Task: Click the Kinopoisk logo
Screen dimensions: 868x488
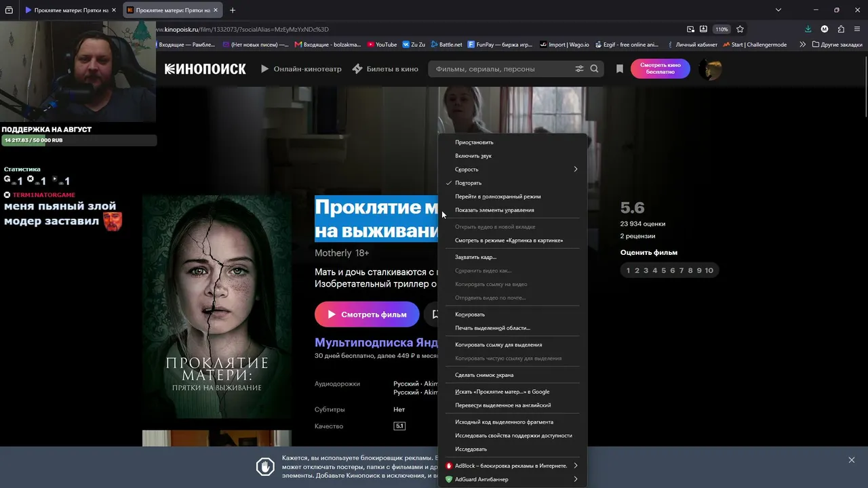Action: pyautogui.click(x=205, y=68)
